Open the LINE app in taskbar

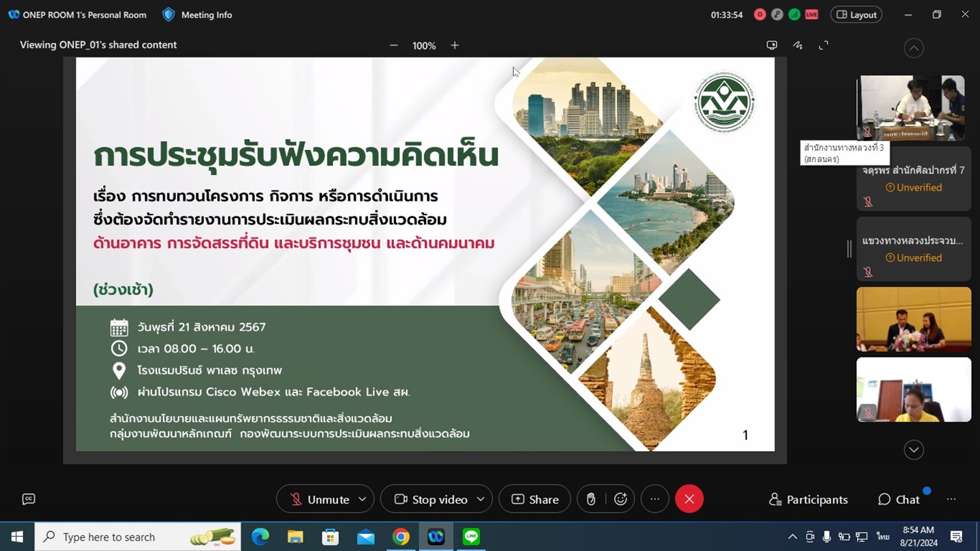[471, 537]
